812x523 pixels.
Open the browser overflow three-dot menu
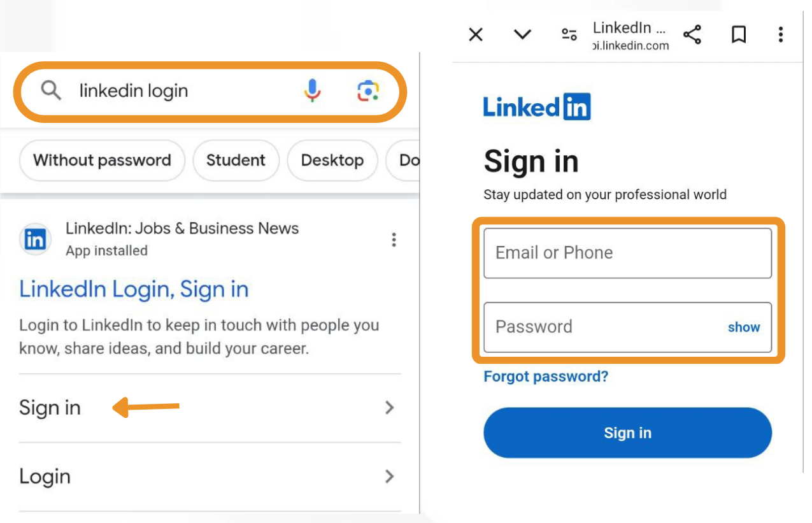click(781, 35)
